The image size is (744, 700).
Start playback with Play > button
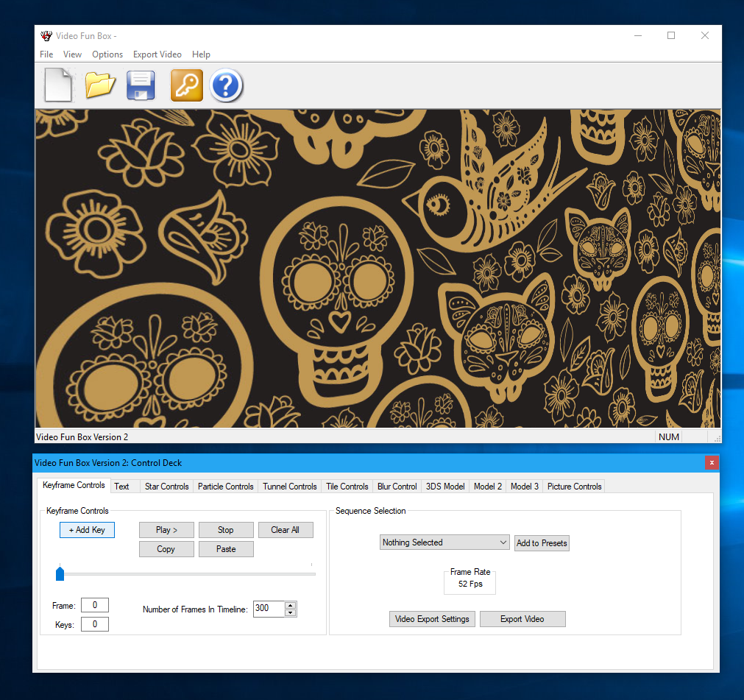pyautogui.click(x=166, y=530)
